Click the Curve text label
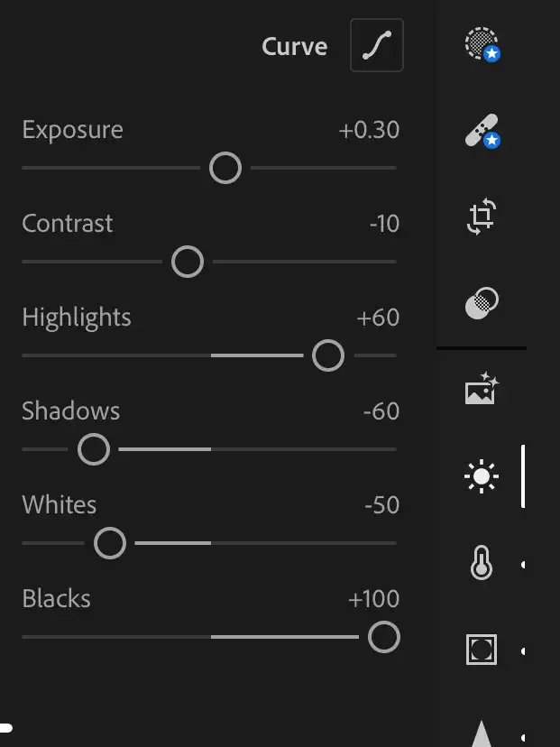 (294, 47)
